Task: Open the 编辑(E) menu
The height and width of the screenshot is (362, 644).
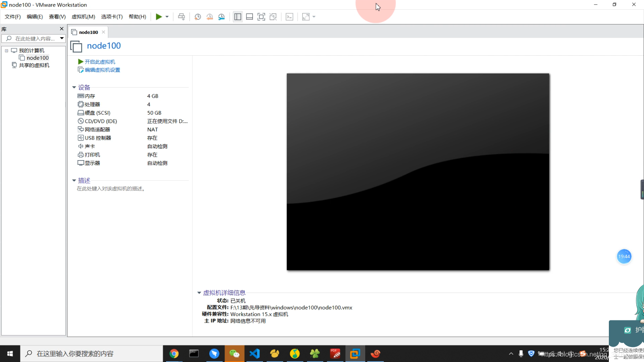Action: click(x=35, y=17)
